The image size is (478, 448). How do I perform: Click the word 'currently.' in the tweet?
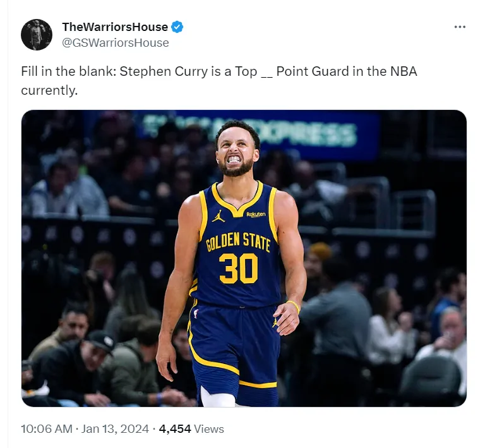49,90
